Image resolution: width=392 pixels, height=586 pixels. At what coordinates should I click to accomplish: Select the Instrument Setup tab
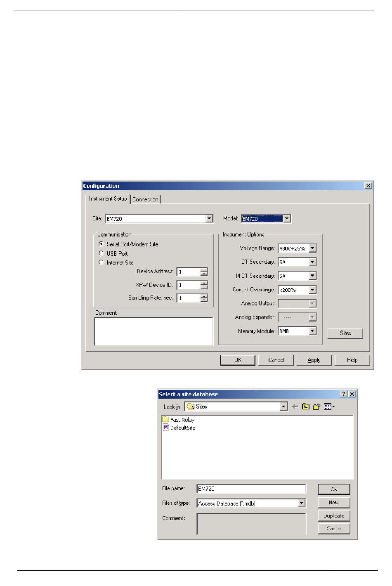pos(108,199)
